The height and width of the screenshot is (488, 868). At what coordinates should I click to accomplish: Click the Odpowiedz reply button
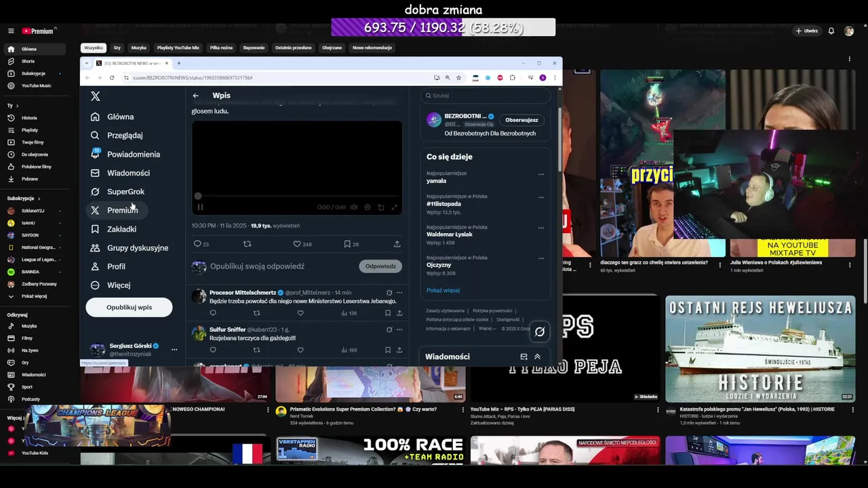tap(380, 266)
